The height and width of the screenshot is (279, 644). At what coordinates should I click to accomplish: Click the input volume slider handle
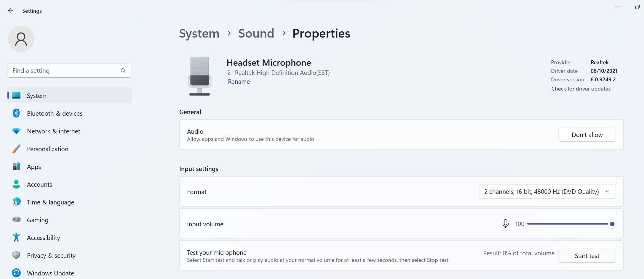(x=612, y=224)
